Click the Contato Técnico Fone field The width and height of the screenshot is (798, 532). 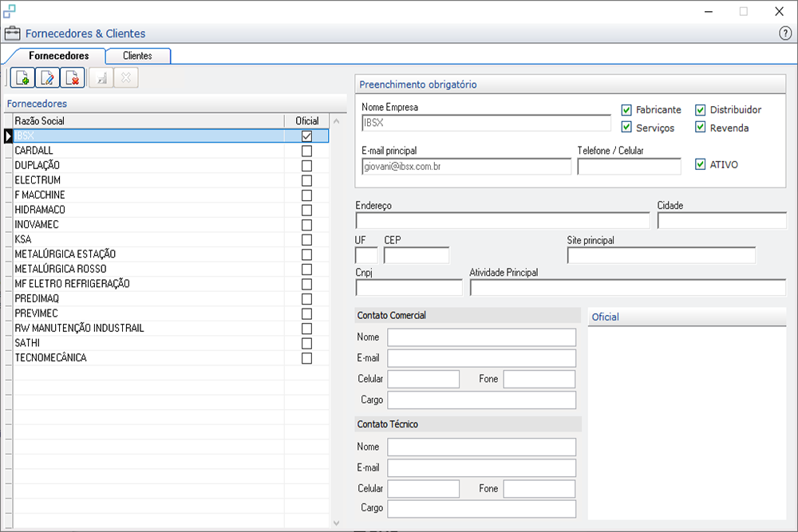539,489
